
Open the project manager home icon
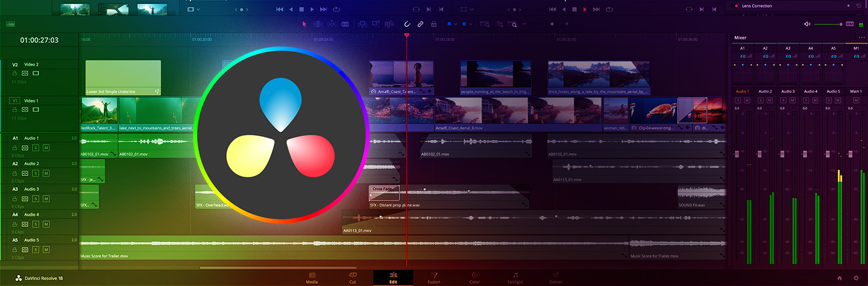coord(840,278)
